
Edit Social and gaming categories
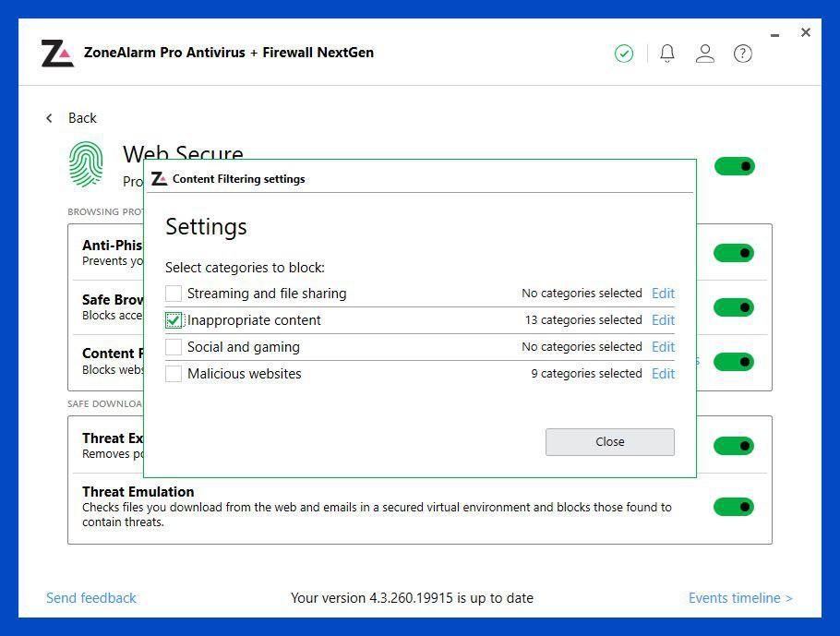click(x=663, y=347)
